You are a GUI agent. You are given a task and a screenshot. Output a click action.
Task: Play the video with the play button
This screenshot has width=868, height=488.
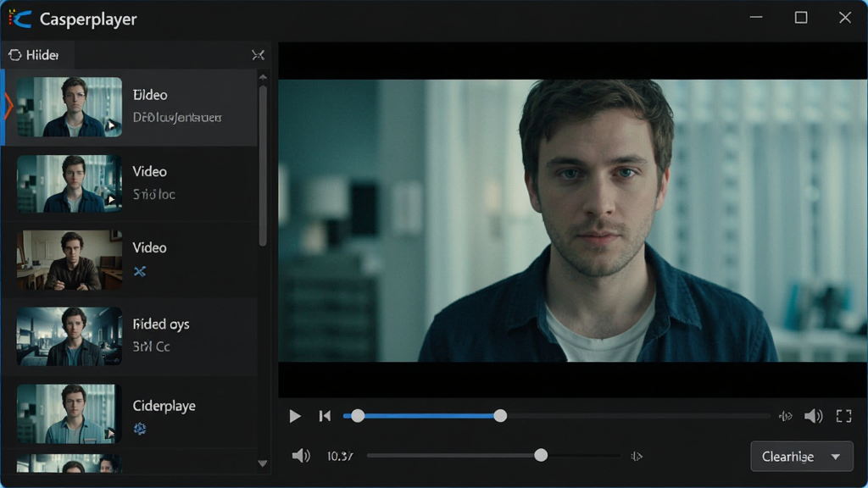pyautogui.click(x=295, y=416)
